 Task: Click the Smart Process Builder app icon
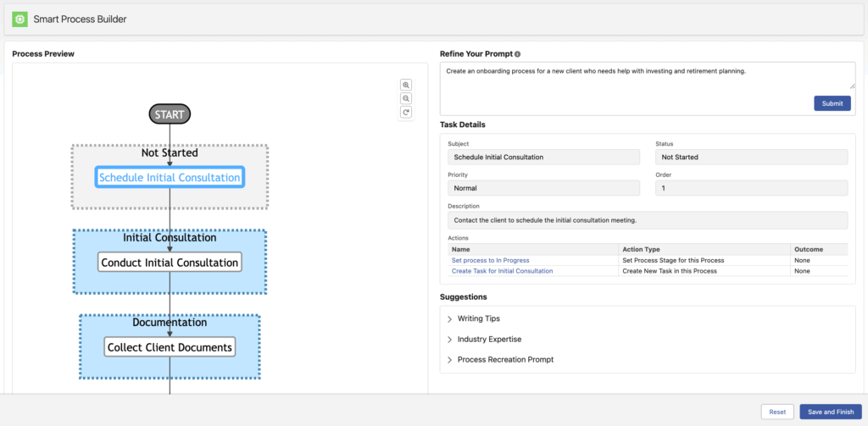(19, 18)
